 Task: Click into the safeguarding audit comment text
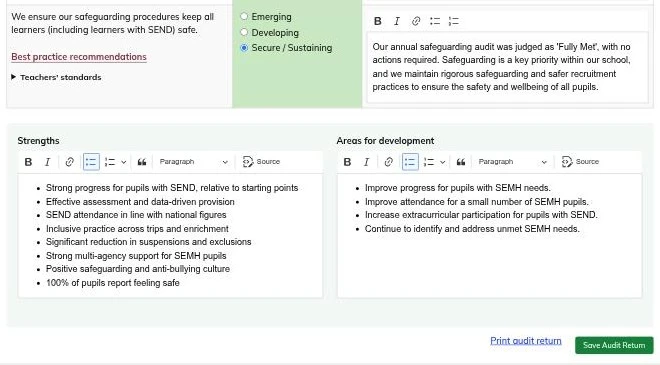[507, 67]
